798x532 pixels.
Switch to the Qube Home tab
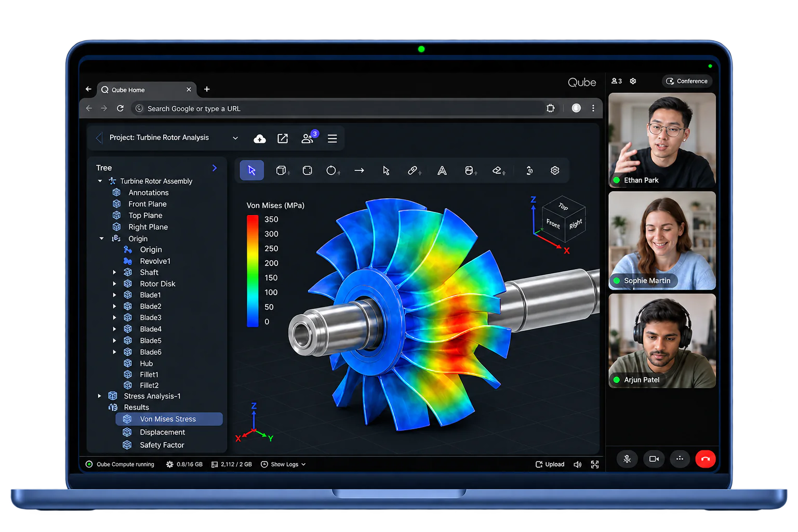click(x=146, y=90)
